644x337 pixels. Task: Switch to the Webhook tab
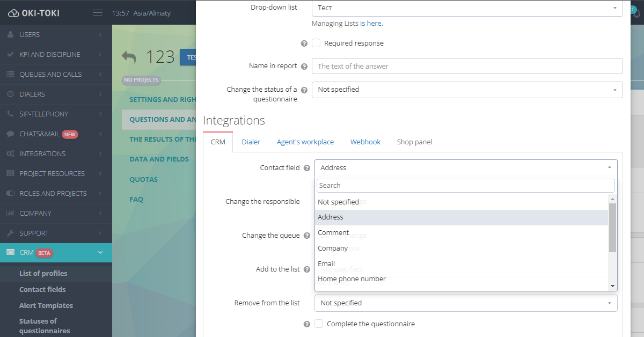(365, 142)
